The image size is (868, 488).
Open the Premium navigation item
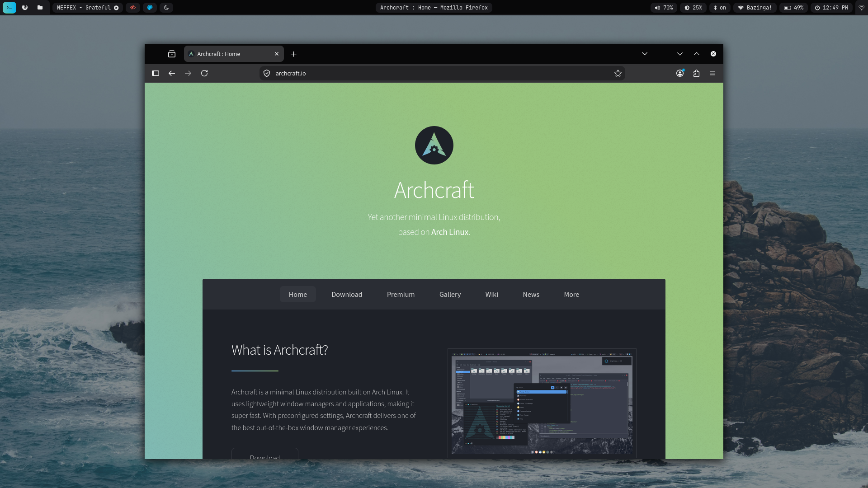(x=401, y=294)
